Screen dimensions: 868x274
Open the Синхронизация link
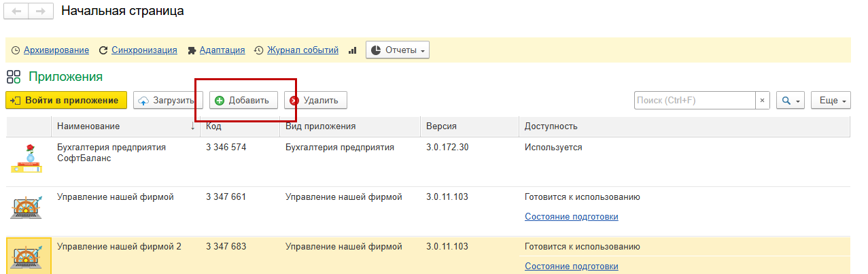click(x=144, y=50)
